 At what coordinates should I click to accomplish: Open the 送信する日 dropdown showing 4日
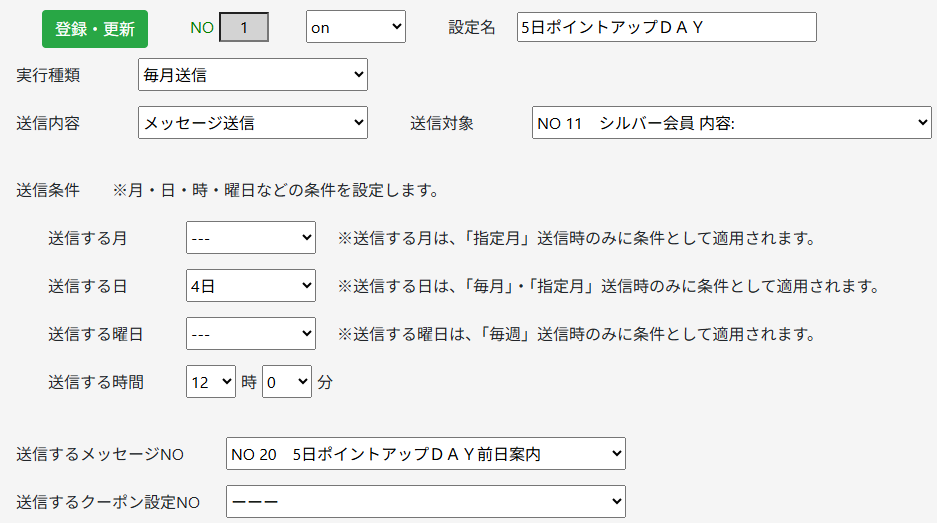(251, 286)
